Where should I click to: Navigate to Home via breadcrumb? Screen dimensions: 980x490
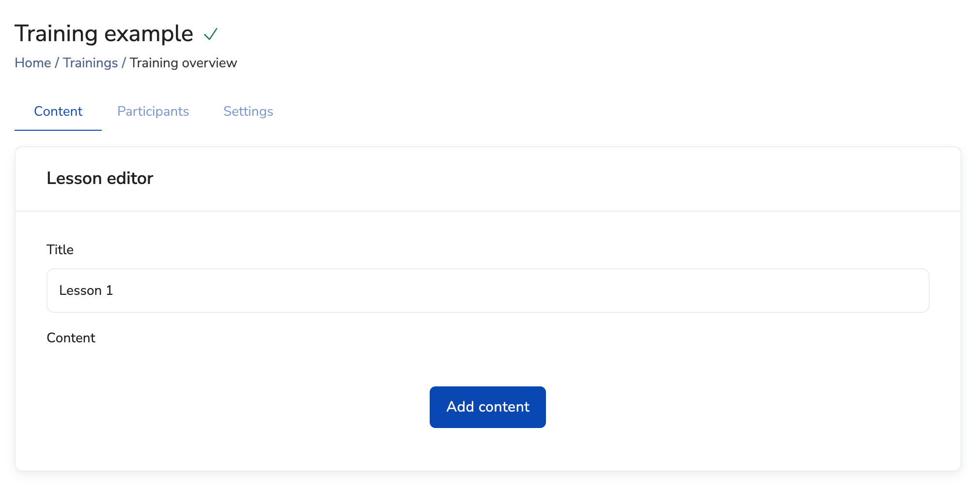click(x=32, y=62)
